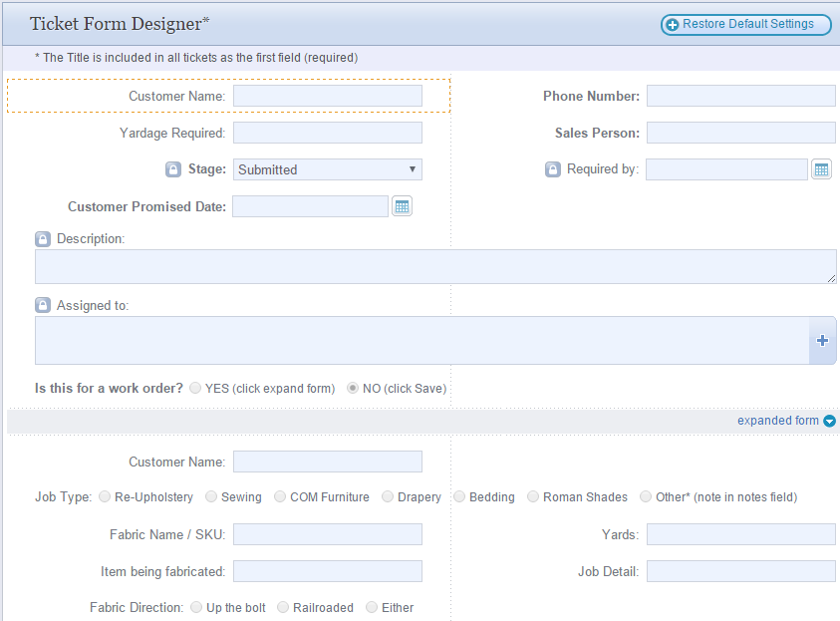
Task: Click the Yards input field
Action: (x=740, y=533)
